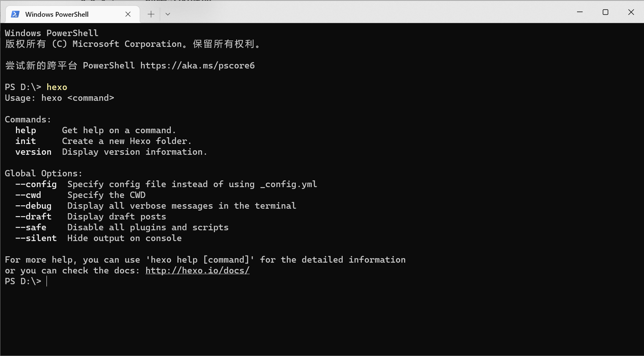Close the Windows PowerShell tab
This screenshot has width=644, height=356.
click(128, 14)
